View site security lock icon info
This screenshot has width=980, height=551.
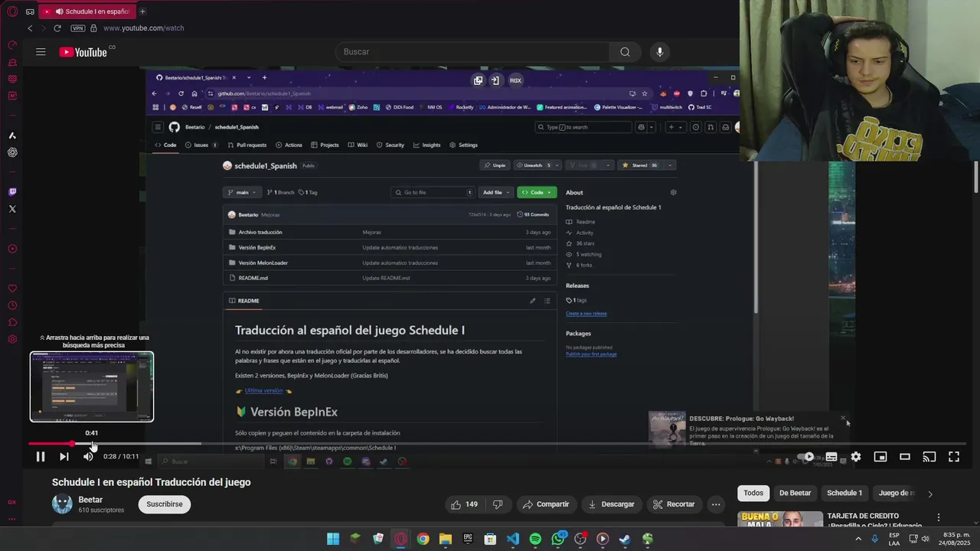[93, 28]
